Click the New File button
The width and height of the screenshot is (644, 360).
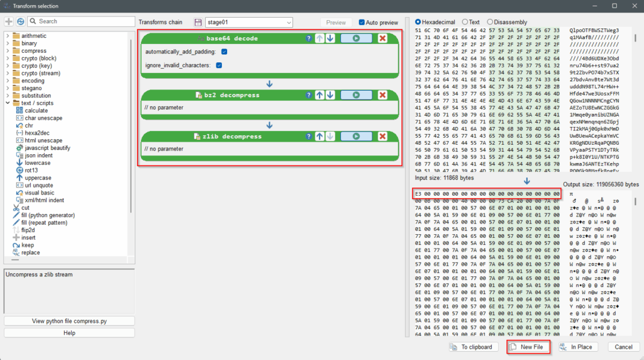528,347
